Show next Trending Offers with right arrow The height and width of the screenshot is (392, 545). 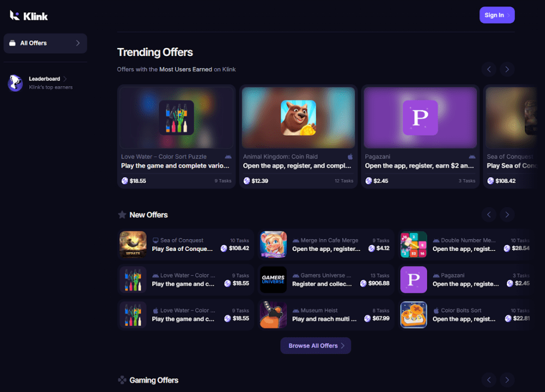click(x=507, y=69)
